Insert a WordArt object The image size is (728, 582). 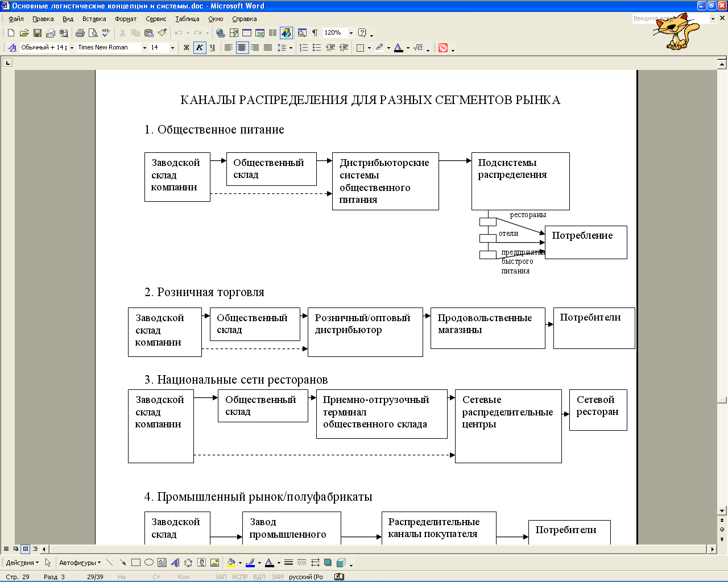[x=175, y=563]
